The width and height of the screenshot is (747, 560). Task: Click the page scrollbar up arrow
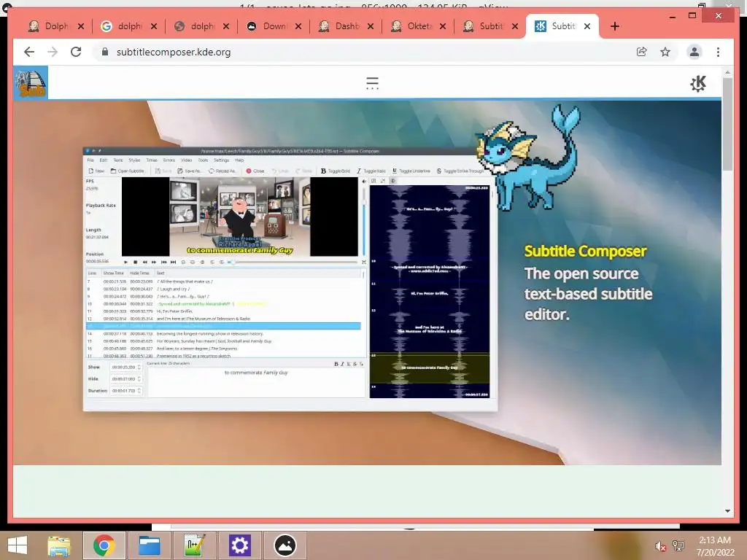[727, 72]
